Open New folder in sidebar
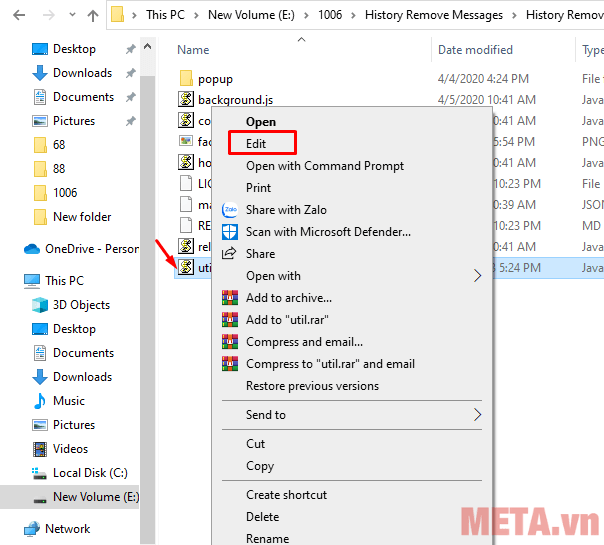604x545 pixels. (x=82, y=217)
